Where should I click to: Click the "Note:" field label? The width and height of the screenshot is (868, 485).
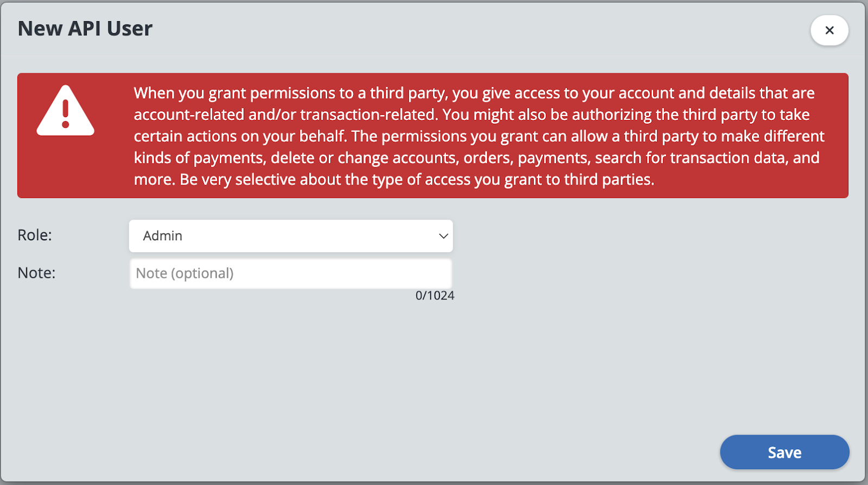pyautogui.click(x=36, y=273)
